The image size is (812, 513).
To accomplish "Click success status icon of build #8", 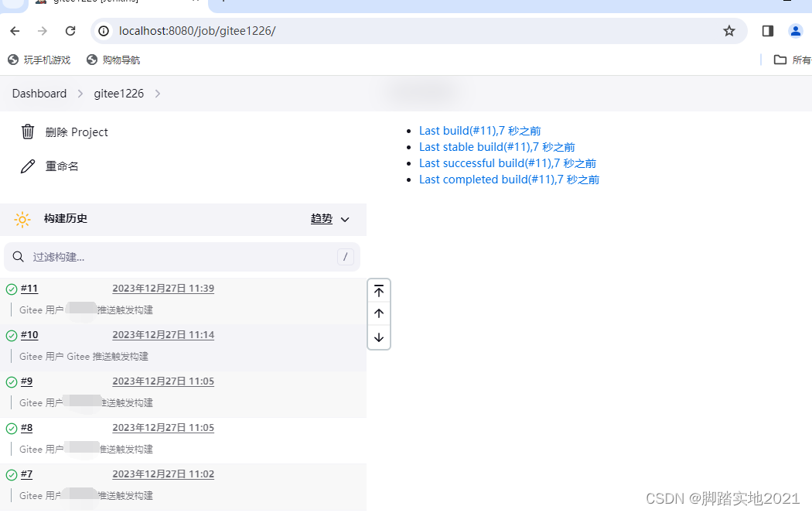I will (x=12, y=429).
